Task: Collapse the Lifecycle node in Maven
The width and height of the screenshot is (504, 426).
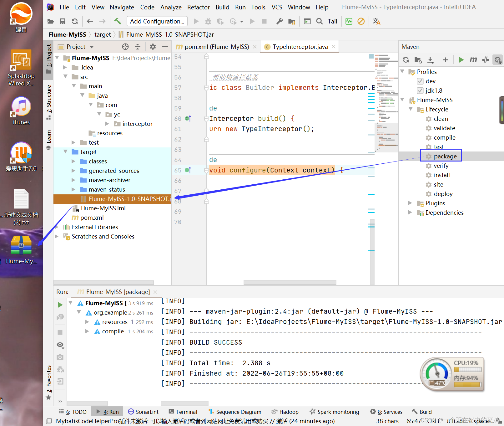Action: coord(411,109)
